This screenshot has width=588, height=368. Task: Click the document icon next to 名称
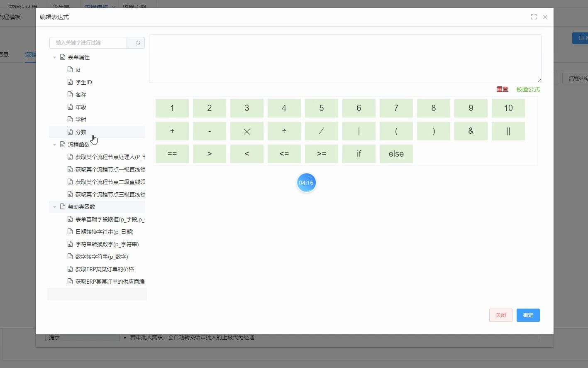click(x=70, y=95)
